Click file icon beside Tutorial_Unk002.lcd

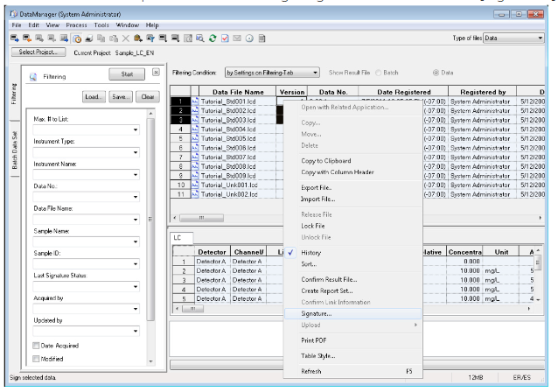(x=195, y=194)
